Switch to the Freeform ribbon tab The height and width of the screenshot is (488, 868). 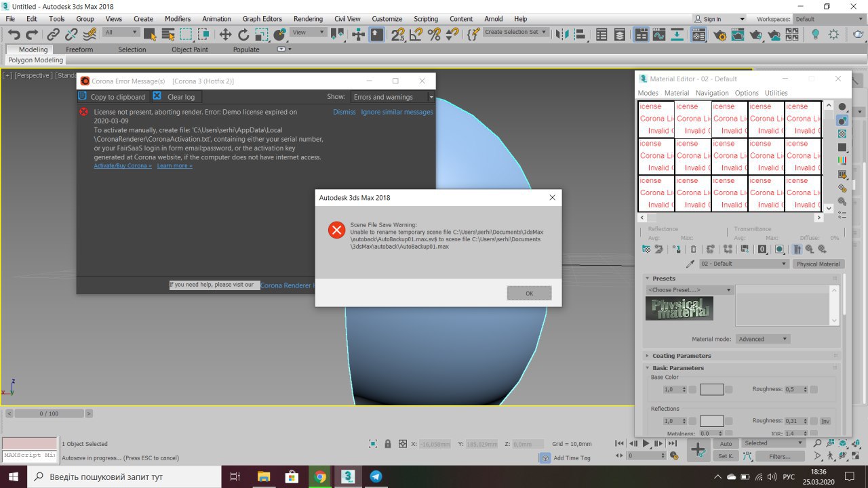point(79,49)
